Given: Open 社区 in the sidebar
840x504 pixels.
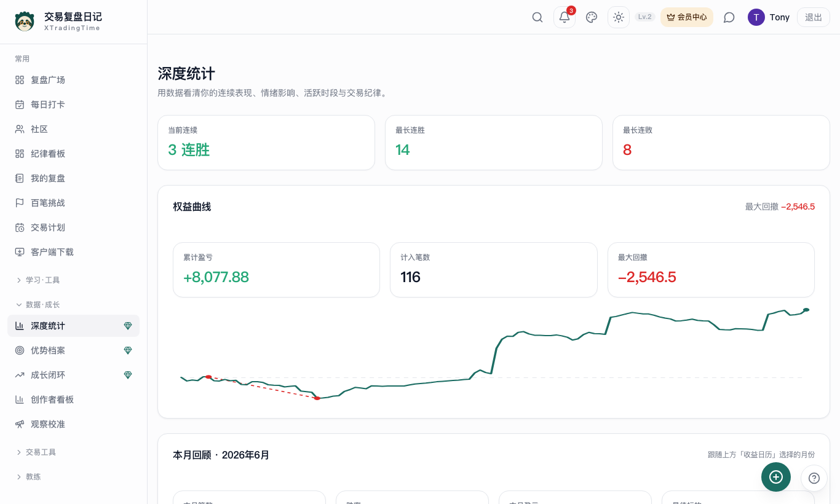Looking at the screenshot, I should click(73, 129).
